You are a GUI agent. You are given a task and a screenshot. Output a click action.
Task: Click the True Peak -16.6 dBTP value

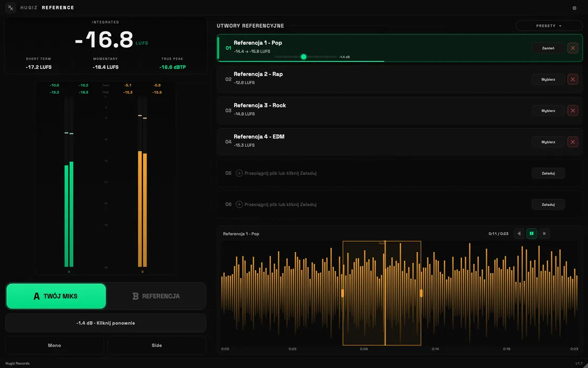(173, 67)
